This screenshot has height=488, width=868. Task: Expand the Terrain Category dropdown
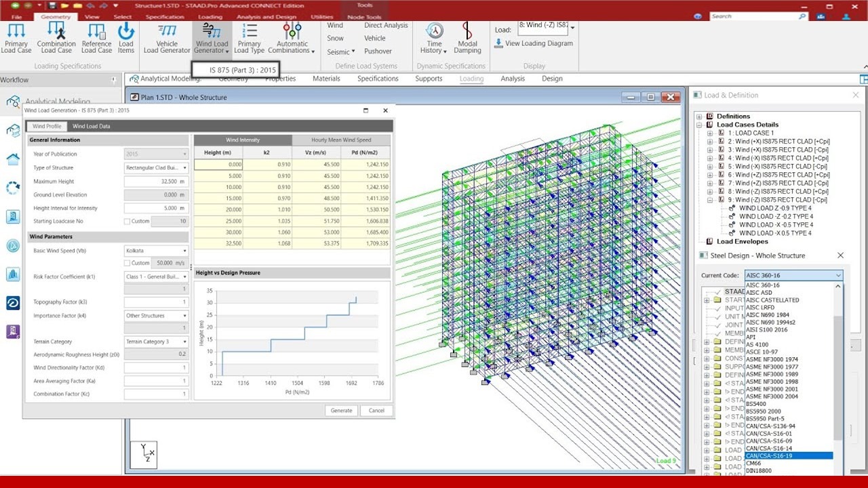tap(157, 342)
